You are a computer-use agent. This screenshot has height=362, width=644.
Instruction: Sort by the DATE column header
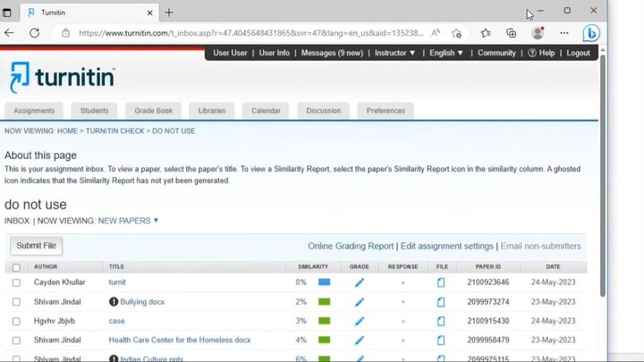(553, 266)
